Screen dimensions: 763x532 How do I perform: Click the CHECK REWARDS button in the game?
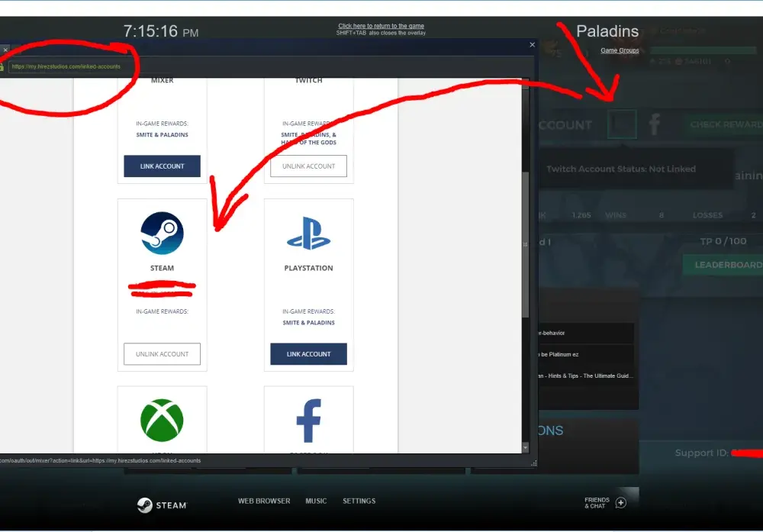pyautogui.click(x=723, y=124)
